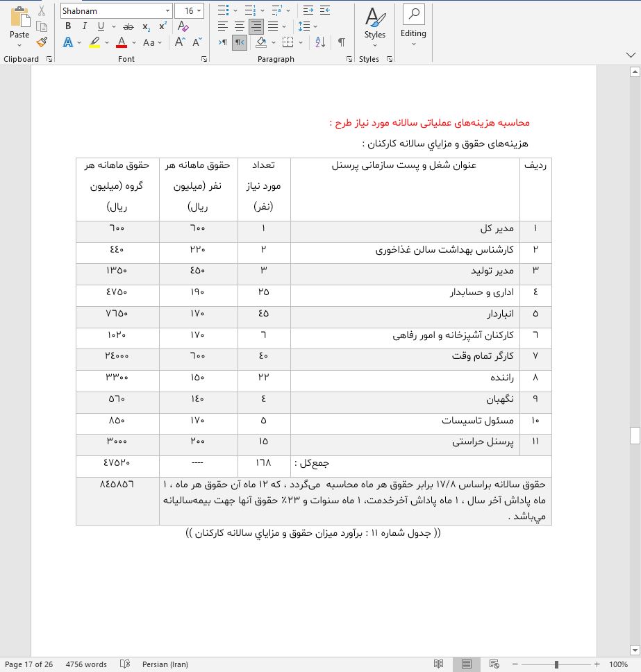Toggle center paragraph alignment
This screenshot has height=672, width=641.
point(239,26)
